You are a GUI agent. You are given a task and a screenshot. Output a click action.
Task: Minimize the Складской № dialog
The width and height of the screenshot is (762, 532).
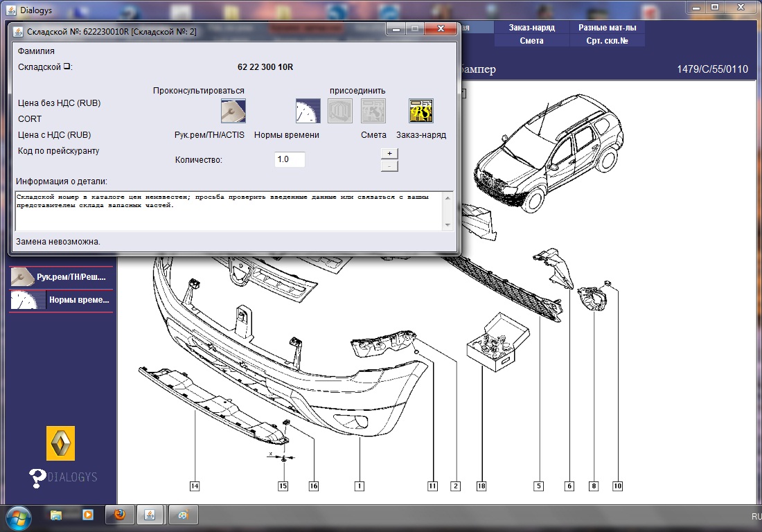(x=396, y=28)
